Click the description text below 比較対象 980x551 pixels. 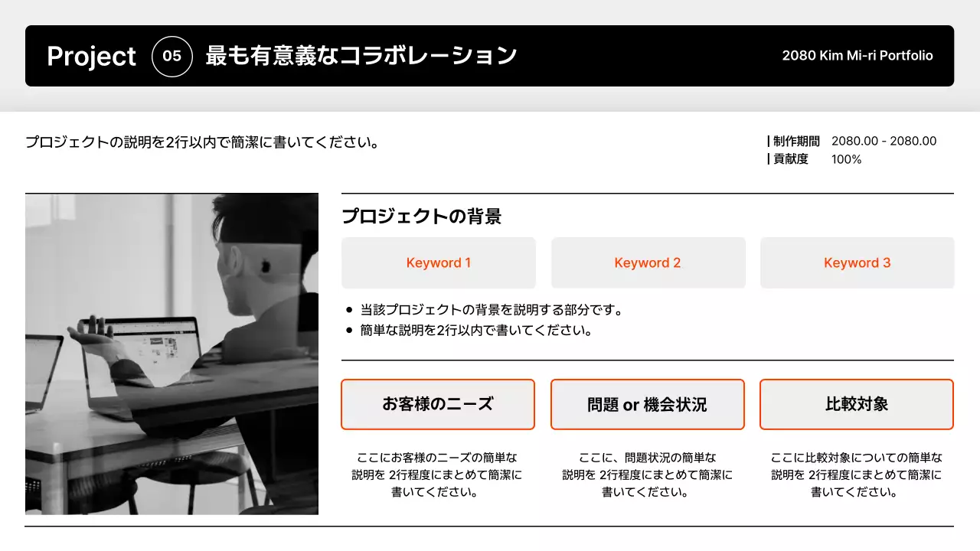857,474
